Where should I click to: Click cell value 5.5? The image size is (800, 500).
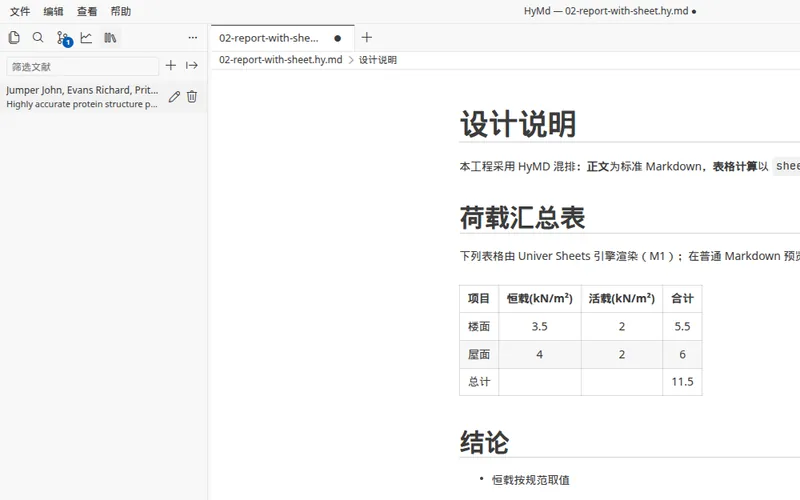[682, 327]
